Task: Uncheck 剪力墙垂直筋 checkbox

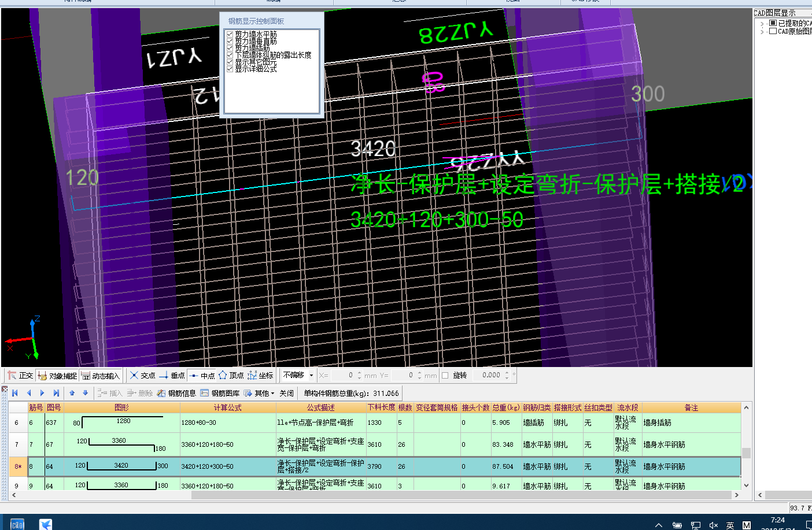Action: (x=230, y=42)
